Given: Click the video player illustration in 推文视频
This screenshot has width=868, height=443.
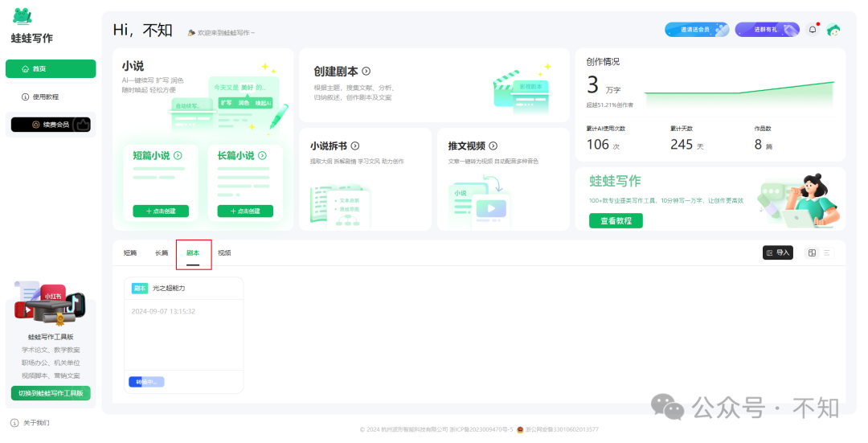Looking at the screenshot, I should tap(481, 202).
